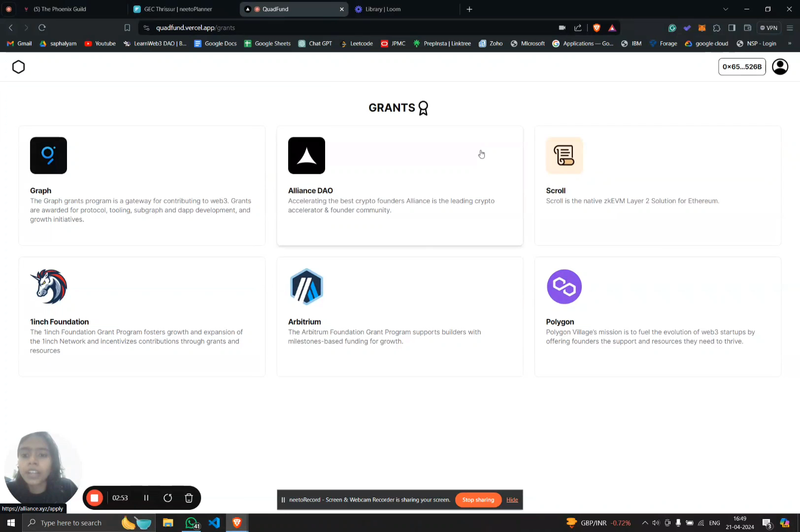Click the QuadFund hexagon logo

coord(19,67)
